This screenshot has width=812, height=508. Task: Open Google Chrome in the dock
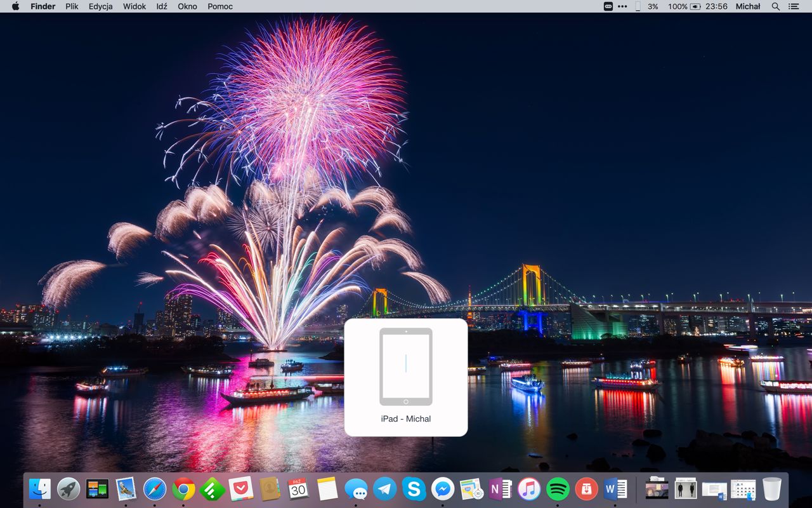(183, 489)
